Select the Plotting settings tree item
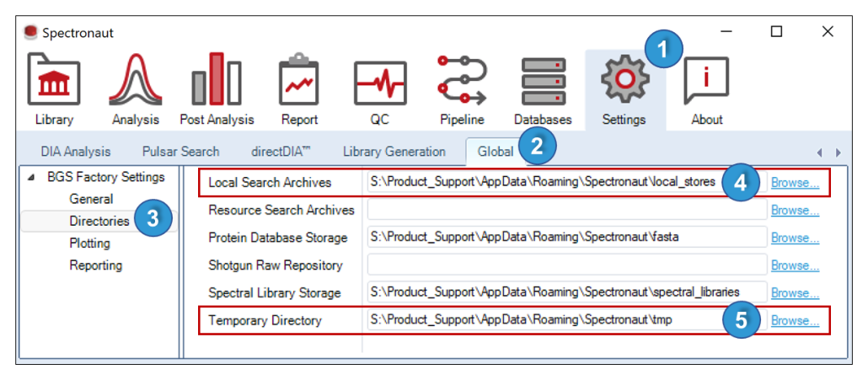The width and height of the screenshot is (868, 380). pos(89,244)
